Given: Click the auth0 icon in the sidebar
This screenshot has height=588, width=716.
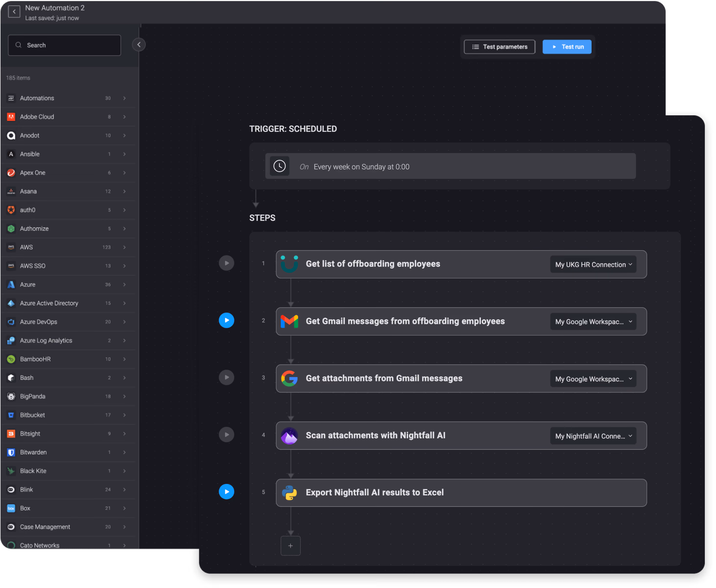Looking at the screenshot, I should pyautogui.click(x=11, y=210).
